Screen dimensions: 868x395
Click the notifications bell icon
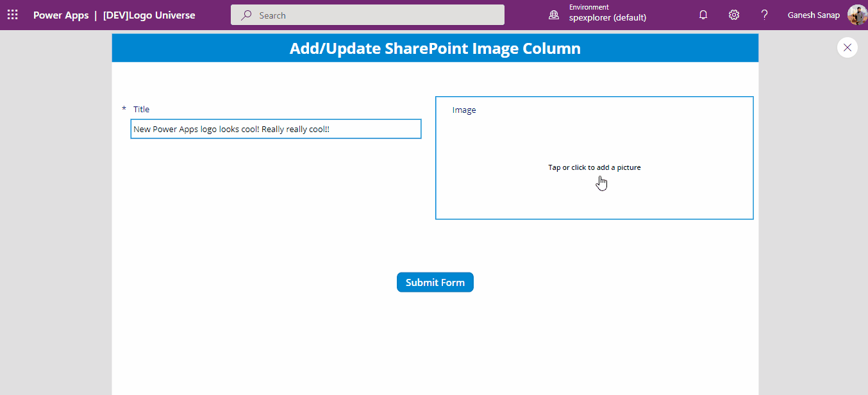(703, 14)
